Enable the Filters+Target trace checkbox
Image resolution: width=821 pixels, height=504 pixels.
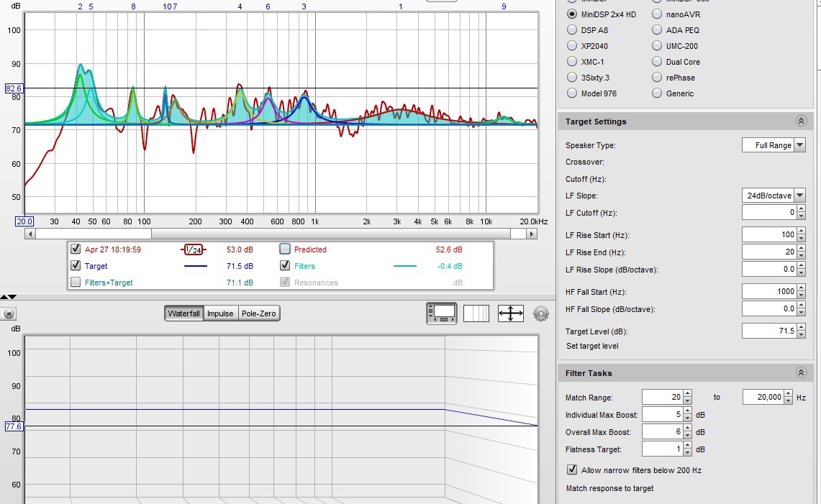click(x=76, y=283)
